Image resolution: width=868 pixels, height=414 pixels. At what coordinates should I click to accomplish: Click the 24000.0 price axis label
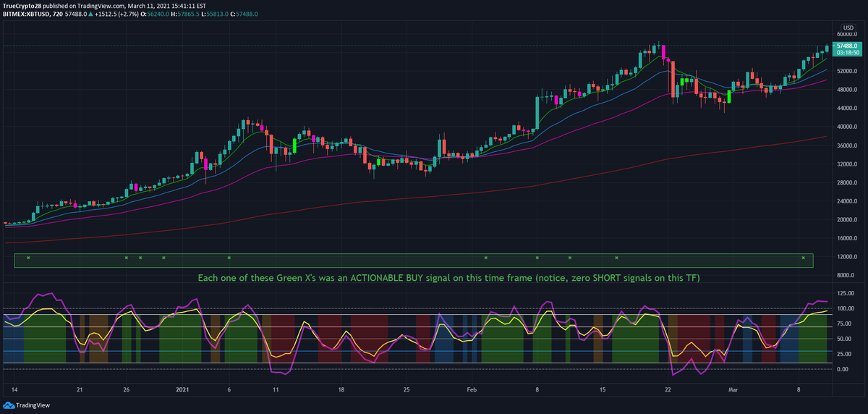click(x=847, y=201)
